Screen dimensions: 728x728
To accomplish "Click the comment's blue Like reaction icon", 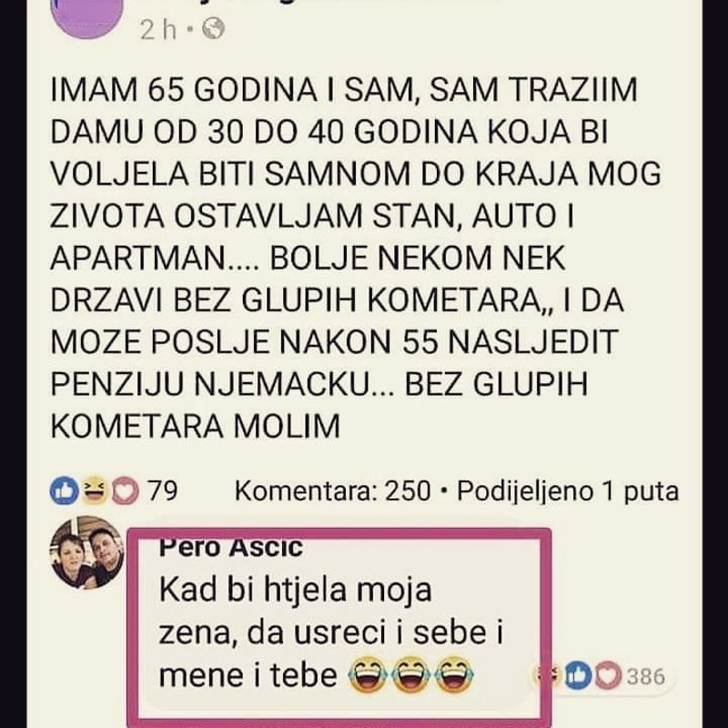I will point(577,676).
